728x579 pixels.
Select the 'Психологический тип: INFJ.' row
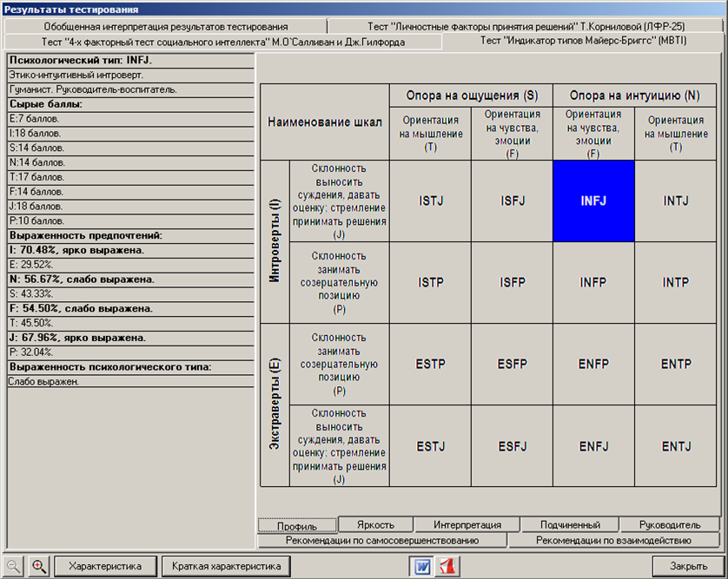(x=131, y=60)
